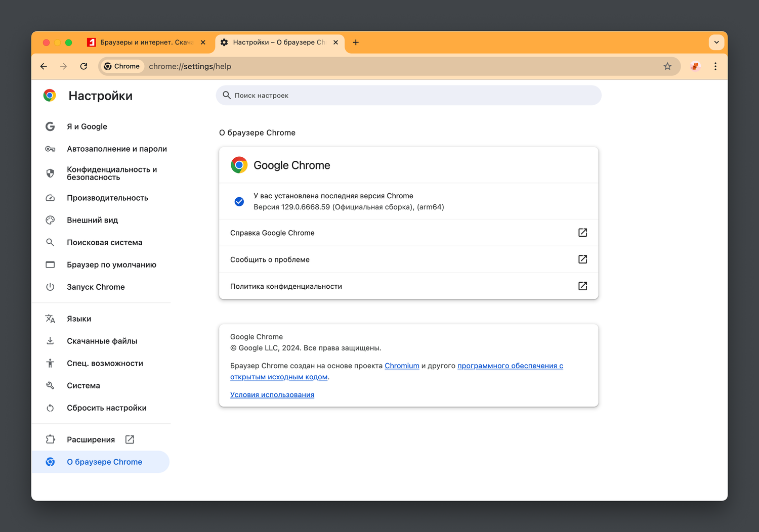Open the privacy policy external link icon

[582, 286]
